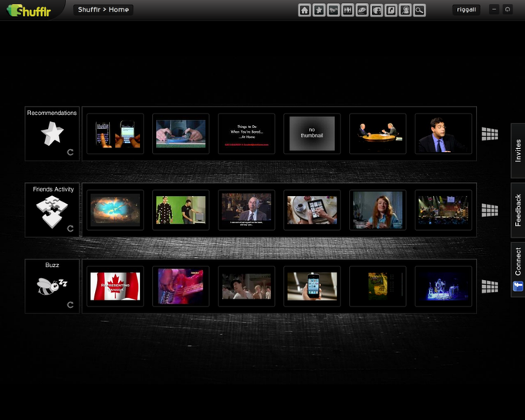Viewport: 525px width, 420px height.
Task: Open the Feedback side tab
Action: point(518,210)
